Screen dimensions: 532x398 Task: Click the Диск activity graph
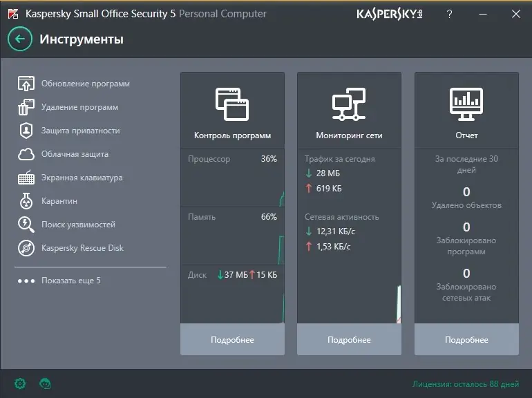(232, 302)
